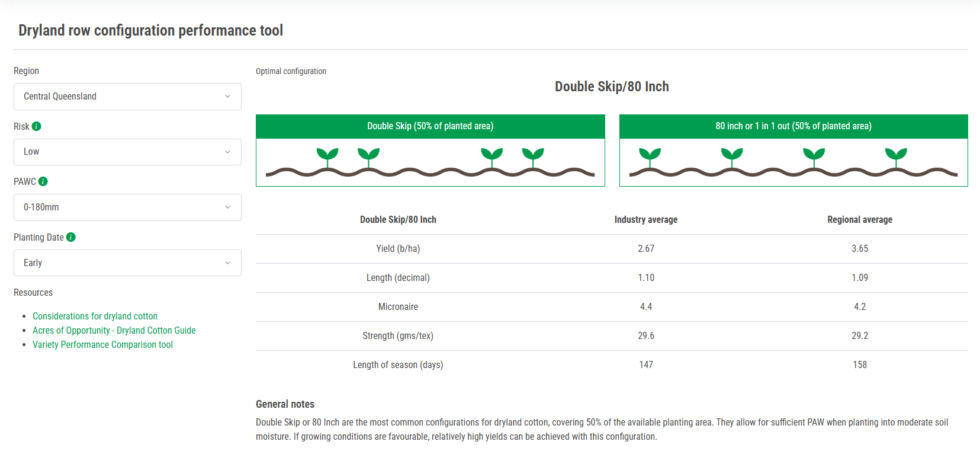Open Acres of Opportunity Dryland Cotton Guide
Image resolution: width=980 pixels, height=467 pixels.
114,330
